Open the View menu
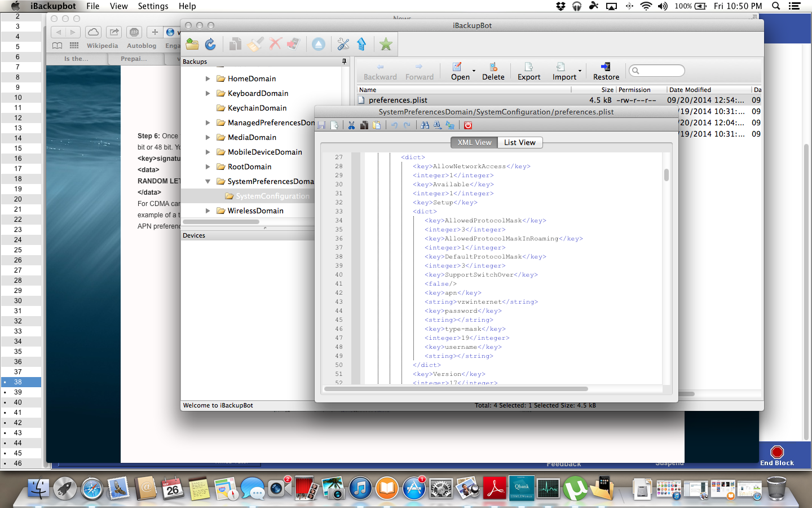The width and height of the screenshot is (812, 508). 119,6
